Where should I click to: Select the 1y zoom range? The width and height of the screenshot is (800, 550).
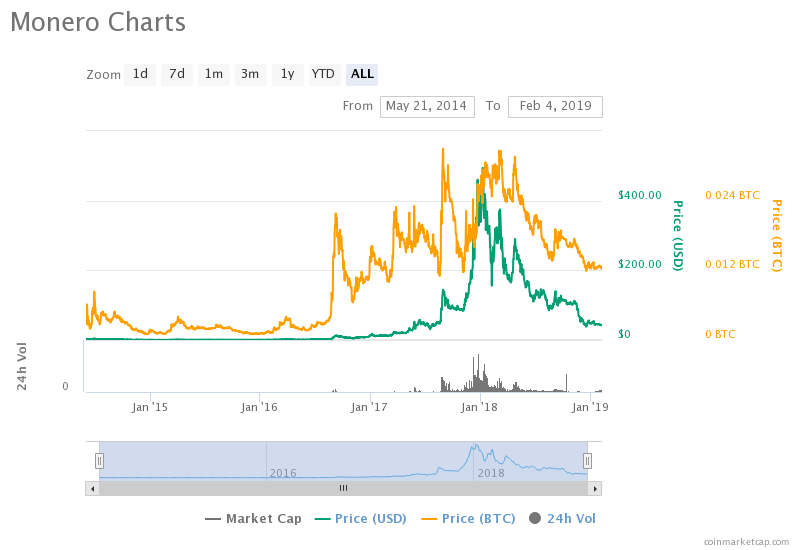click(288, 74)
